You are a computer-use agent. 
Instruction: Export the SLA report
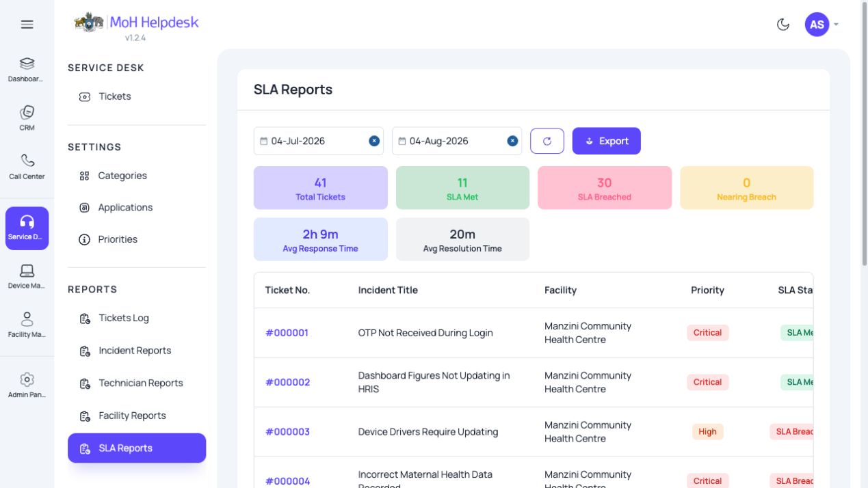tap(607, 141)
